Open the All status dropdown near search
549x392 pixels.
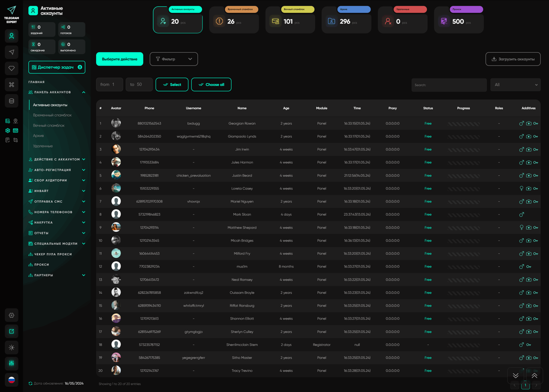(x=515, y=85)
